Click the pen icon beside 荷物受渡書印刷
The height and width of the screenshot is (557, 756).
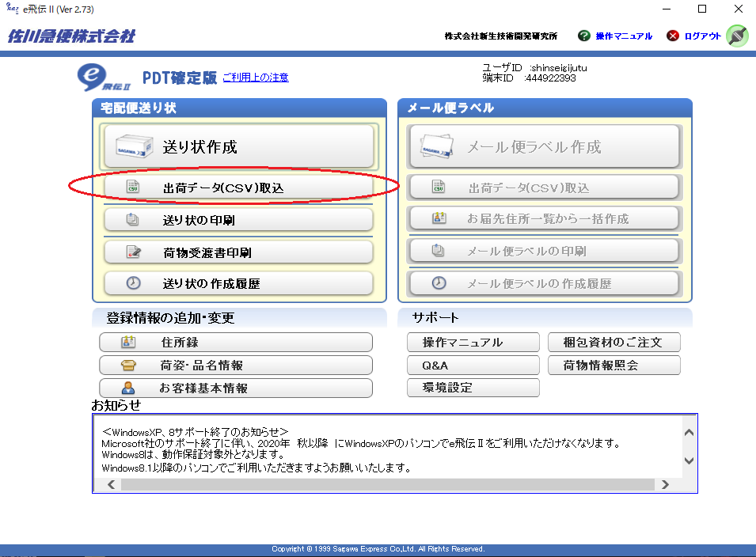click(133, 252)
